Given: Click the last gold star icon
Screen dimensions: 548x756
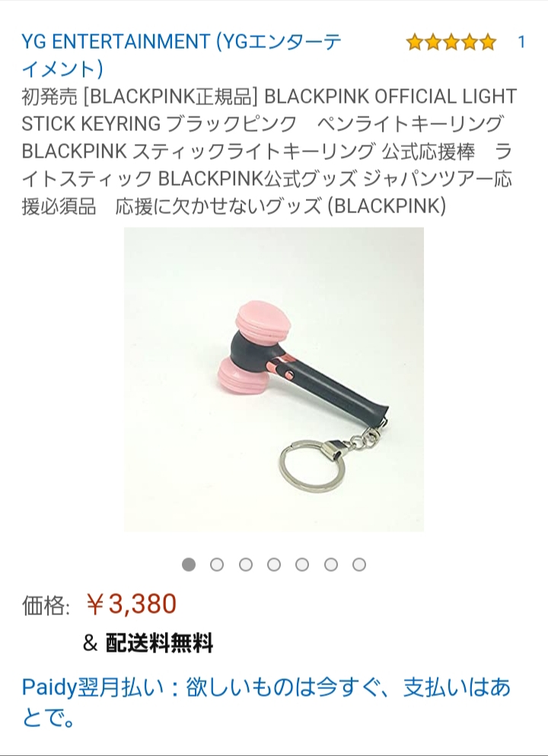Looking at the screenshot, I should click(488, 43).
